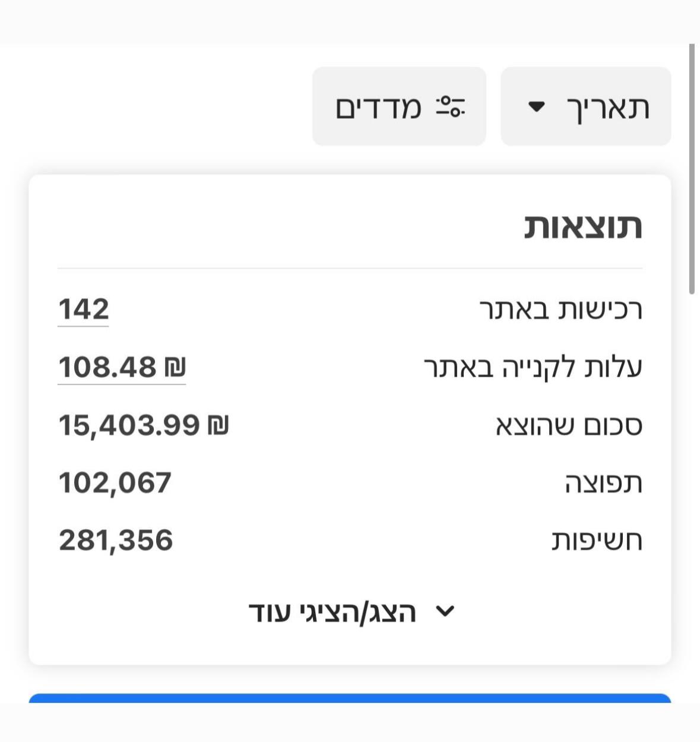Click the sliders icon in the מדדים button
Screen dimensions: 700x742
coord(451,107)
